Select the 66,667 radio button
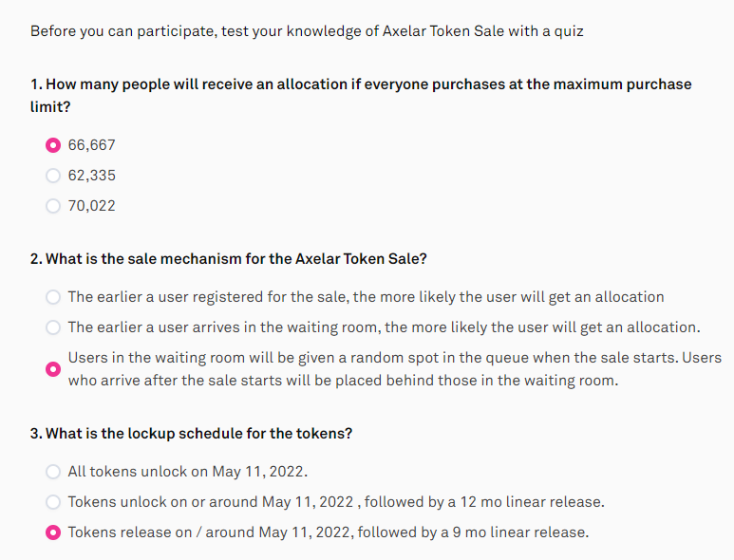 click(x=53, y=145)
